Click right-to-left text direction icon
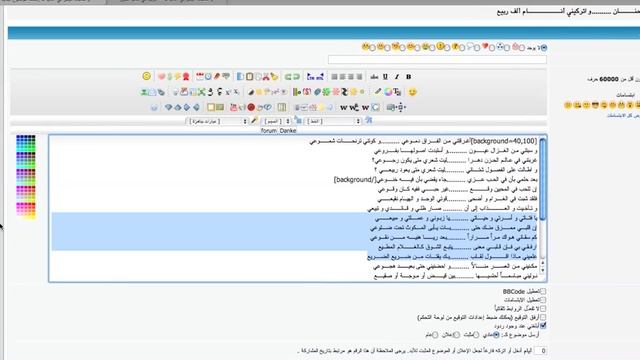This screenshot has height=360, width=640. tap(320, 76)
